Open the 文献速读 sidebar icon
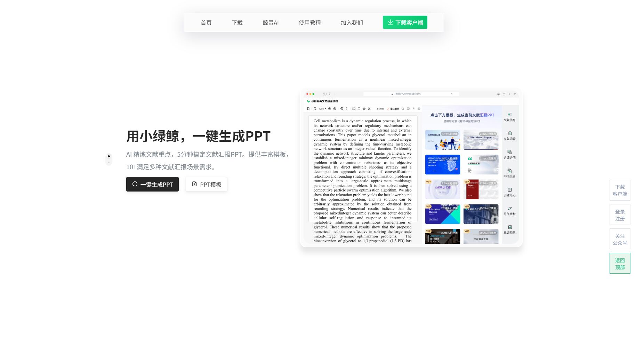The height and width of the screenshot is (343, 644). pyautogui.click(x=509, y=135)
